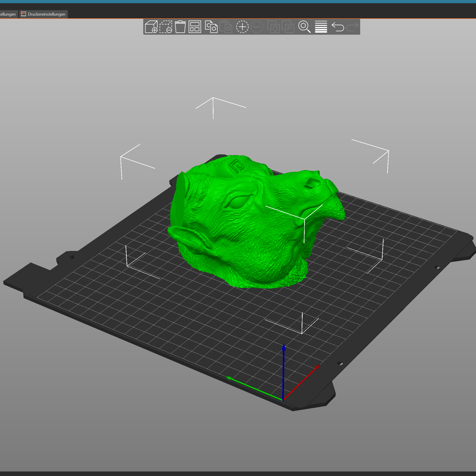Click the Undo arrow icon
Viewport: 476px width, 476px height.
pos(338,27)
